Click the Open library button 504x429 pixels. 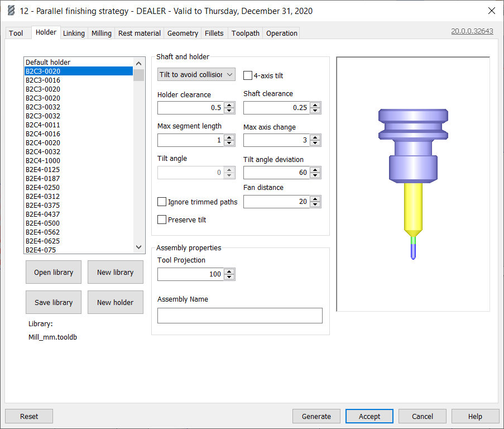pos(54,272)
